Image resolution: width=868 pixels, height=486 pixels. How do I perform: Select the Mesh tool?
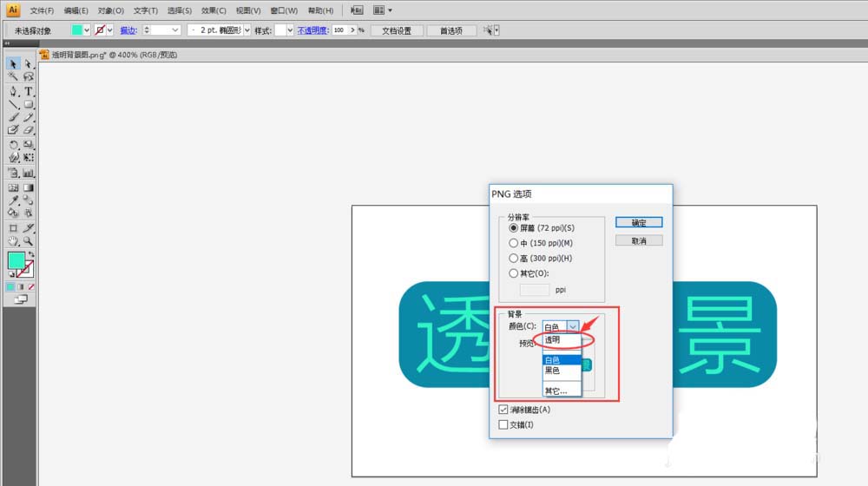(x=13, y=187)
